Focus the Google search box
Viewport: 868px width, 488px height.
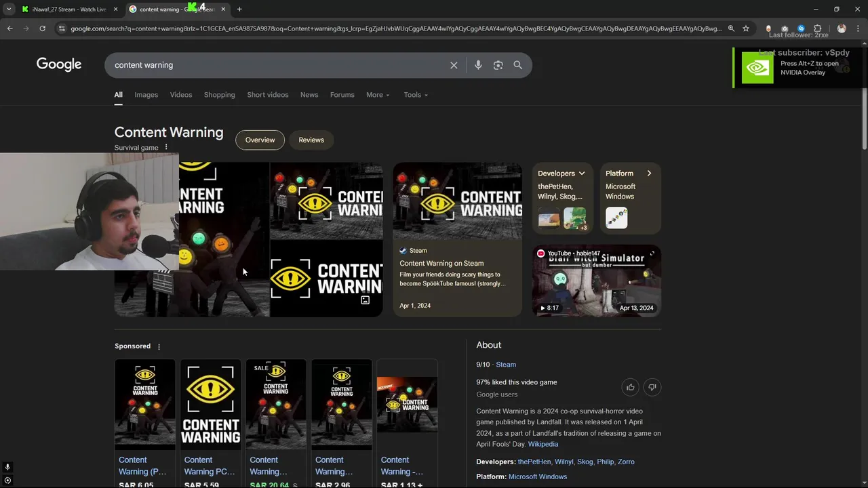pos(278,65)
